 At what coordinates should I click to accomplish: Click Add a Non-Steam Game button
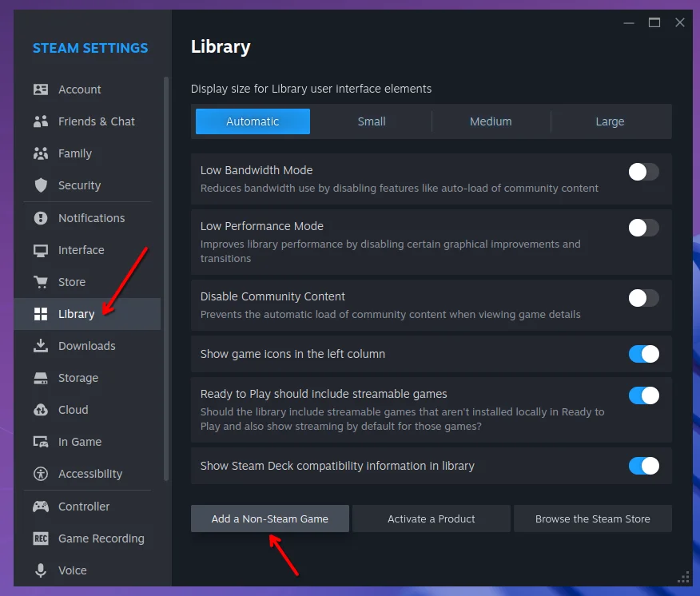tap(270, 519)
